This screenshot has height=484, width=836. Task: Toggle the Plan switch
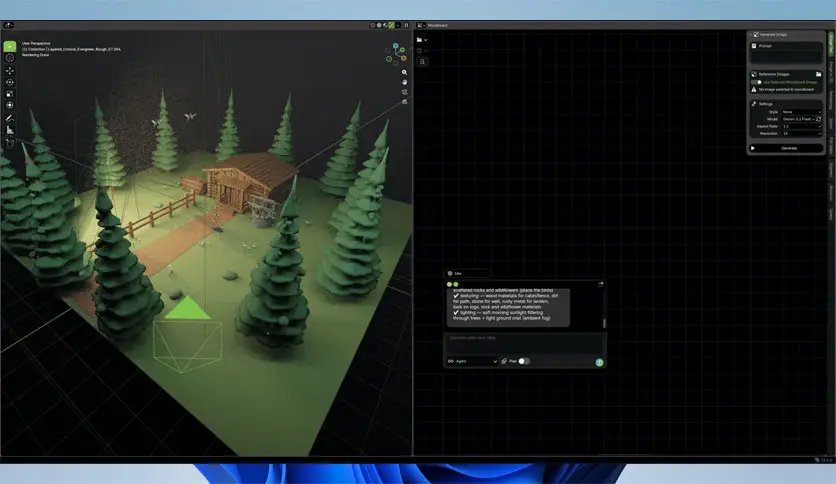[x=524, y=361]
